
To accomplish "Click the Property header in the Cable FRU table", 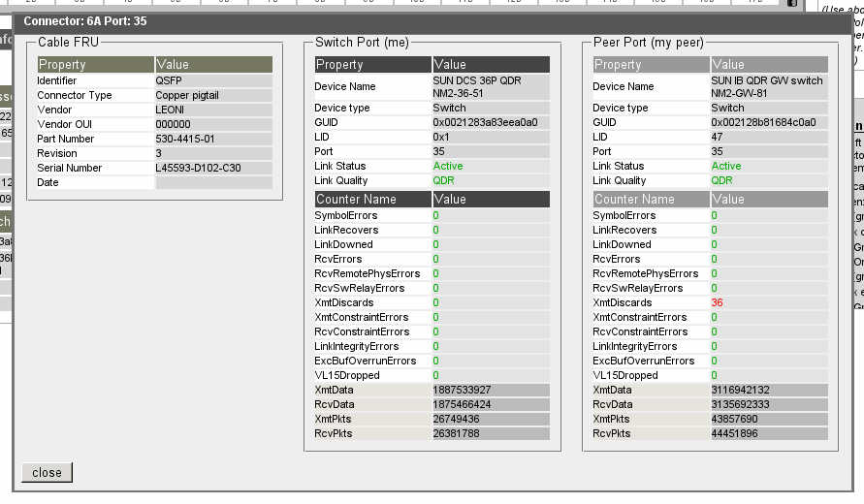I will 96,64.
